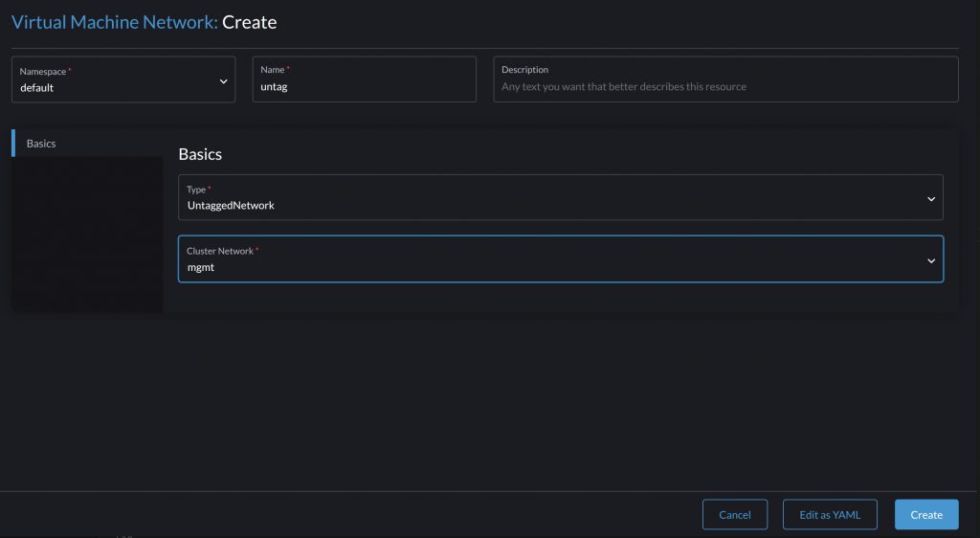Click the Basics section heading
980x538 pixels.
point(200,154)
